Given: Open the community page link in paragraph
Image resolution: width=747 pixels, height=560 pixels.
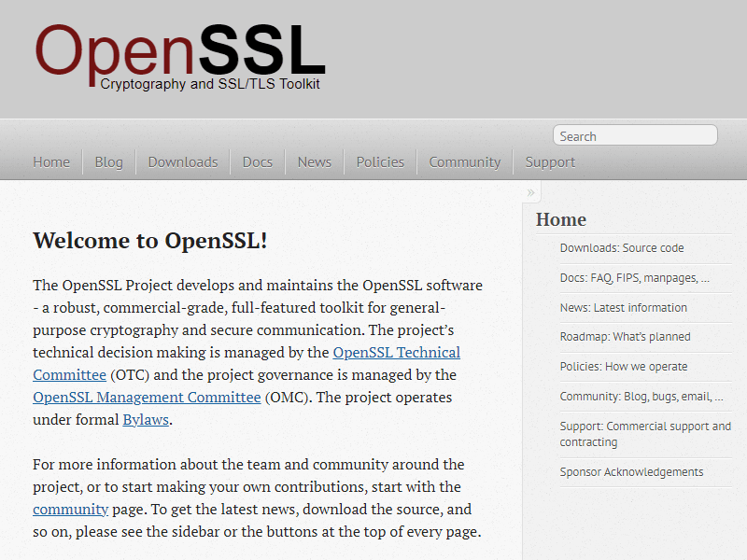Looking at the screenshot, I should [x=71, y=509].
